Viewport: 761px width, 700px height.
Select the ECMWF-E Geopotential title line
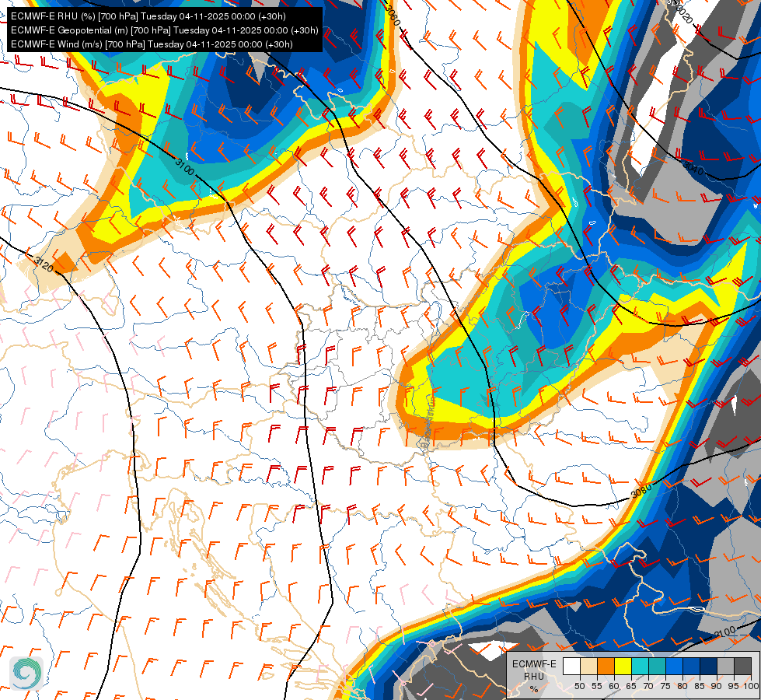[x=165, y=30]
